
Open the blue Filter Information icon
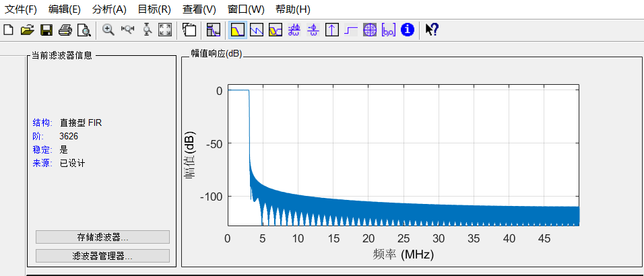[x=407, y=30]
